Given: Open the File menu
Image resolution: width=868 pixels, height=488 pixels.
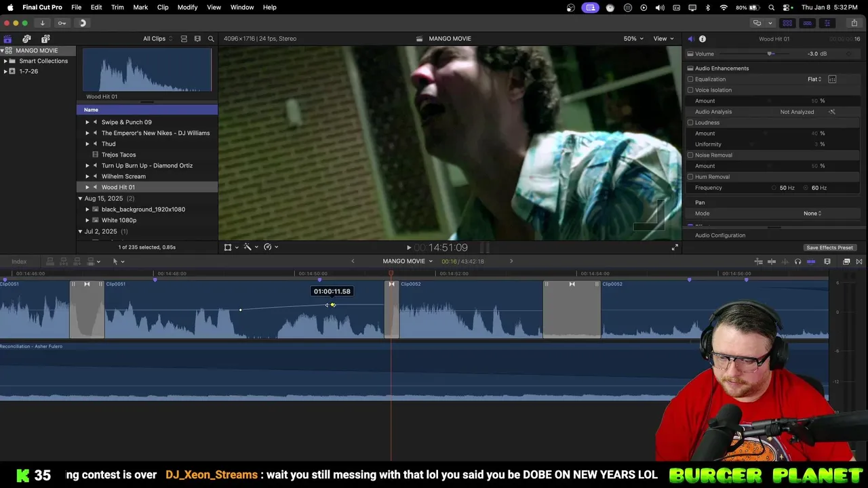Looking at the screenshot, I should click(76, 7).
